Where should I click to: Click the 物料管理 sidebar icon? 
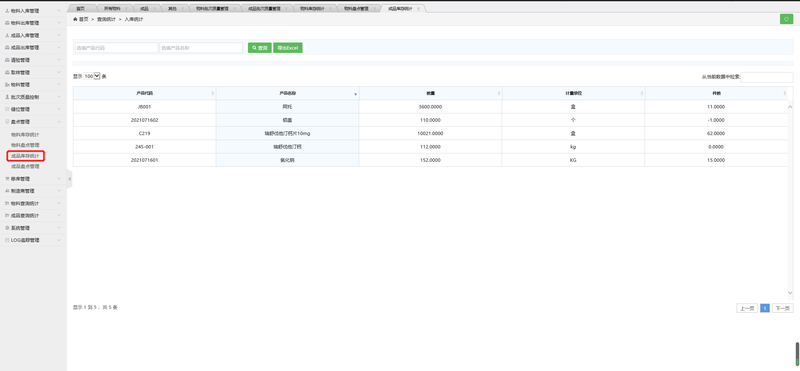click(x=7, y=85)
